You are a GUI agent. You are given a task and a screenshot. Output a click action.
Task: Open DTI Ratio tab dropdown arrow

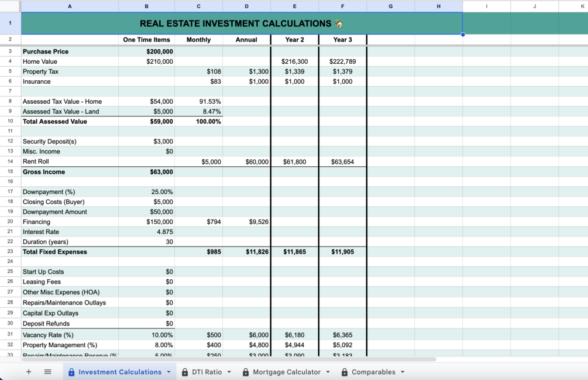229,372
